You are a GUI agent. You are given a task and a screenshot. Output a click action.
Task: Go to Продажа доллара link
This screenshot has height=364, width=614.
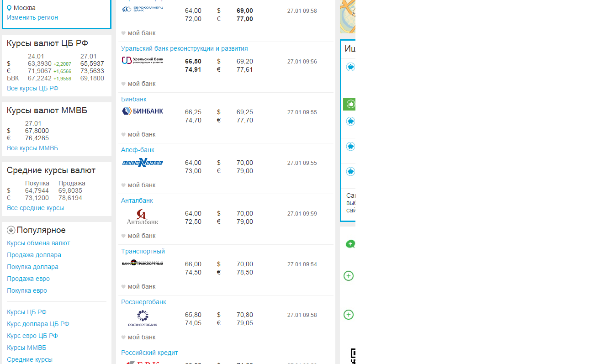tap(34, 255)
